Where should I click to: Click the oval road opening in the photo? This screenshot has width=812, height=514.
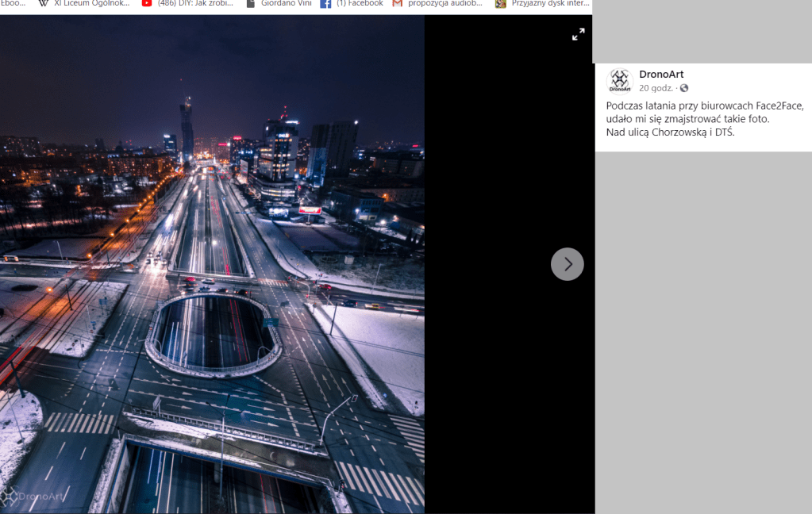pyautogui.click(x=212, y=332)
